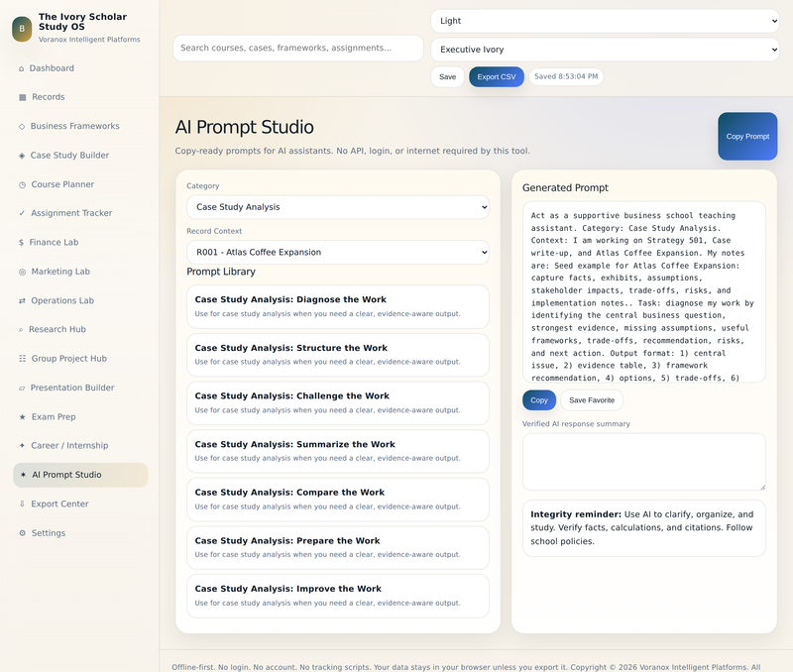Screen dimensions: 793x672
Task: Select the Summarize the Work prompt card
Action: tap(338, 451)
